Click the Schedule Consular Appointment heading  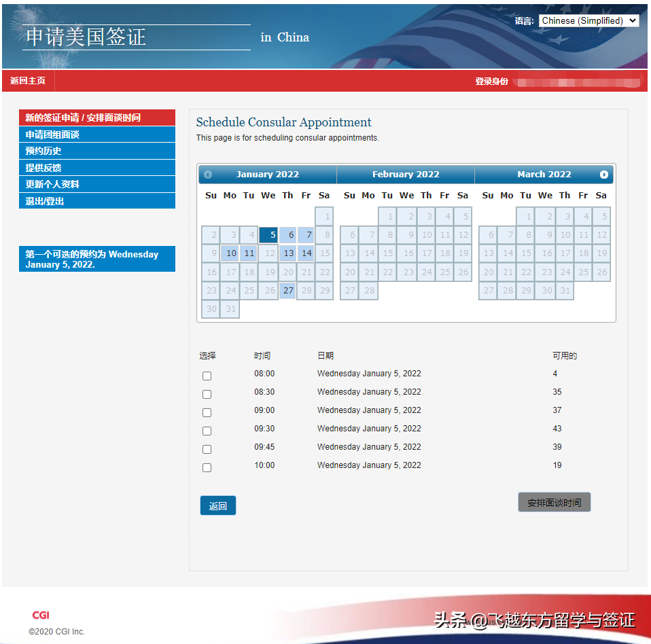pos(283,122)
